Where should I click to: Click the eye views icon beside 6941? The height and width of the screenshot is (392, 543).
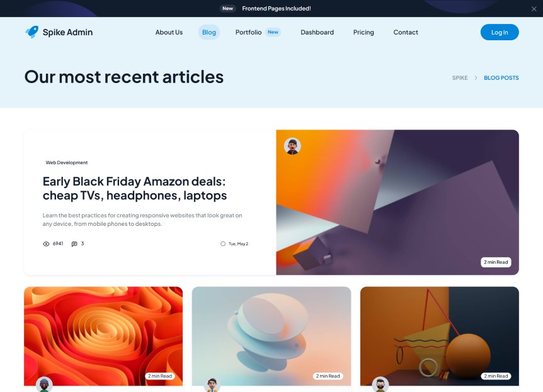[46, 244]
